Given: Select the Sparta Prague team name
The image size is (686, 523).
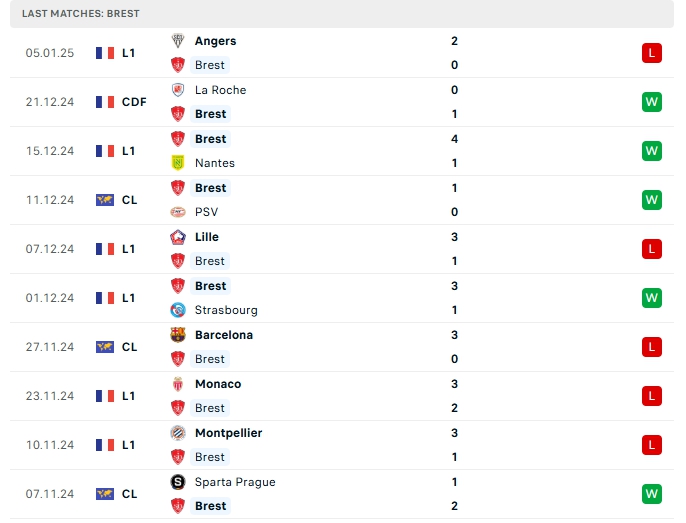Looking at the screenshot, I should (x=235, y=482).
